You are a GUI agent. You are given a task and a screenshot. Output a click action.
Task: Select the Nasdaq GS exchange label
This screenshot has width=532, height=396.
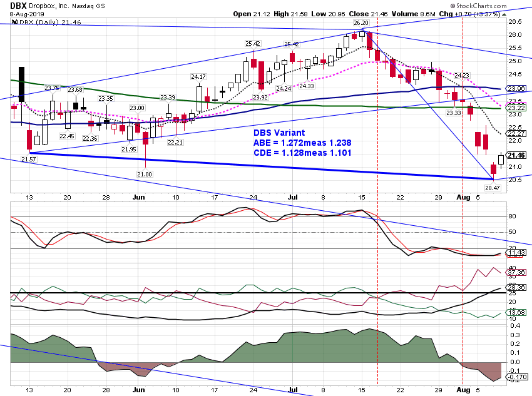(x=88, y=6)
